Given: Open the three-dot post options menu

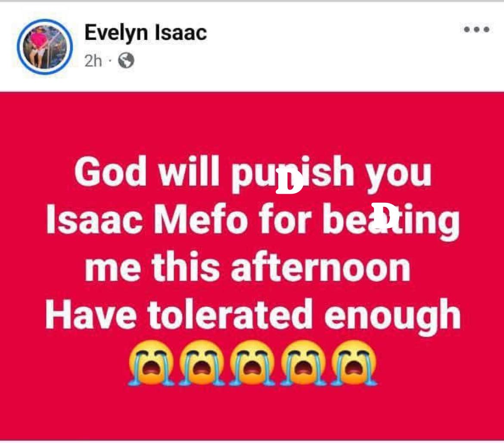Looking at the screenshot, I should click(x=476, y=30).
